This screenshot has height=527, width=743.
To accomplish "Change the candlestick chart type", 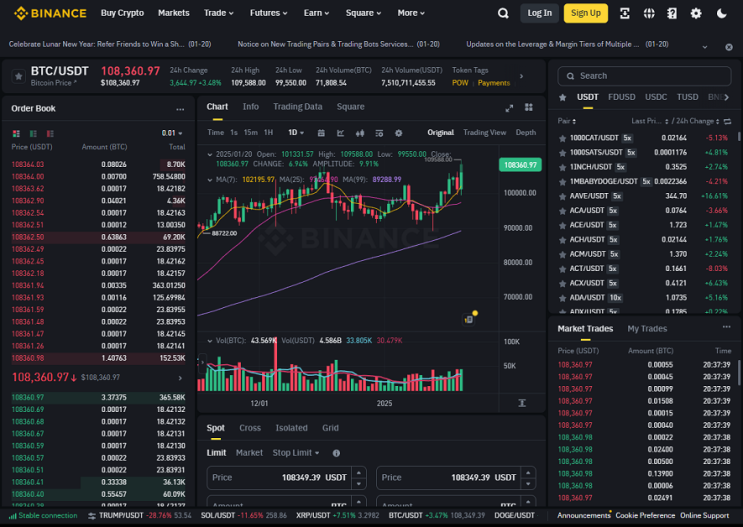I will (x=360, y=133).
